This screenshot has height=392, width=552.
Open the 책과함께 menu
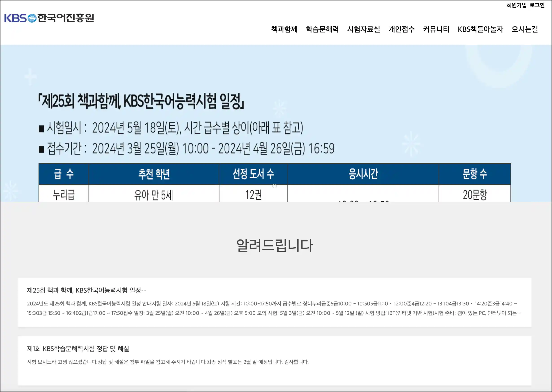[284, 29]
